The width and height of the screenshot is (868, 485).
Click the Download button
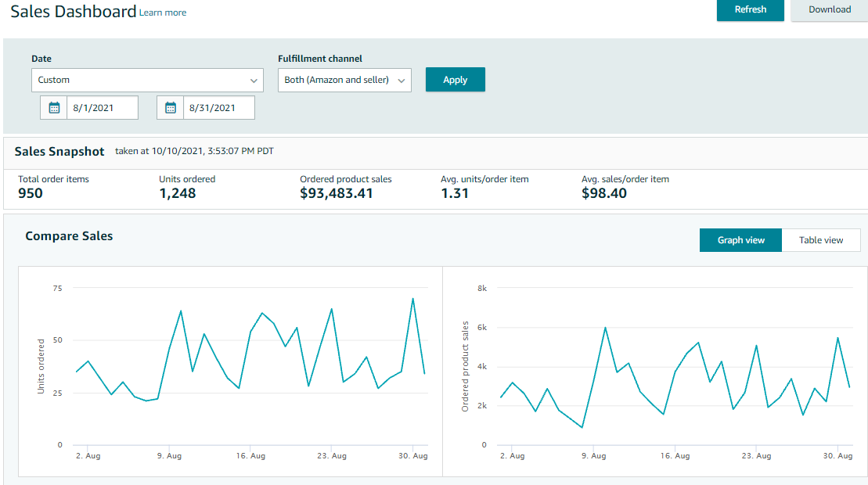point(830,9)
